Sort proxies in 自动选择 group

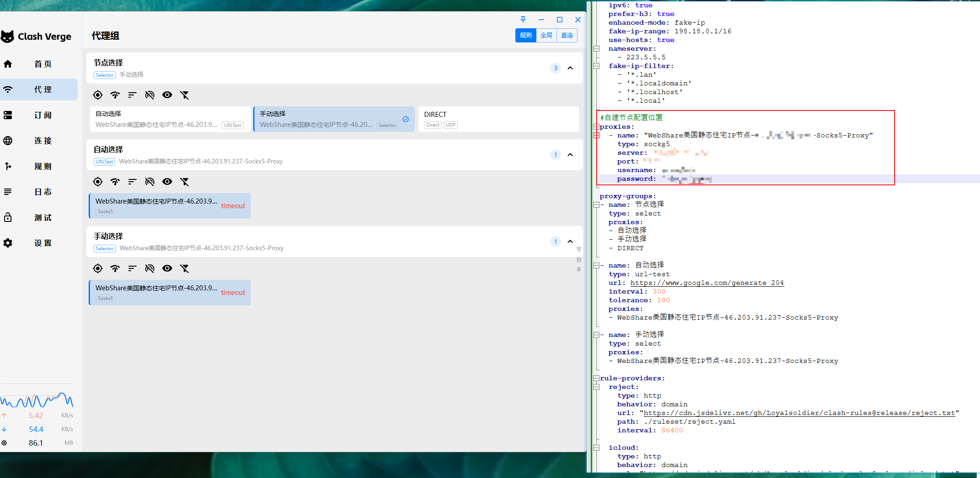click(x=132, y=182)
